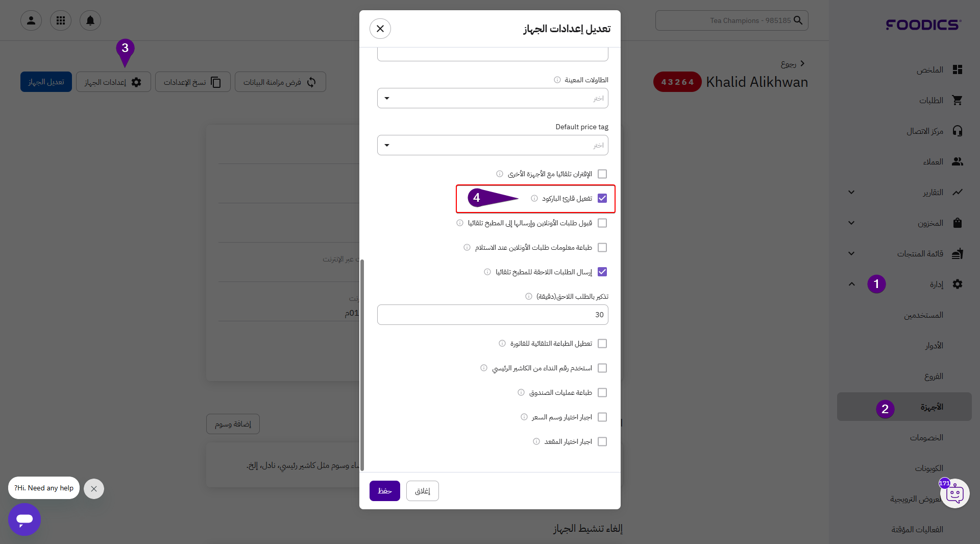Open the user account profile icon
Image resolution: width=980 pixels, height=544 pixels.
[31, 20]
